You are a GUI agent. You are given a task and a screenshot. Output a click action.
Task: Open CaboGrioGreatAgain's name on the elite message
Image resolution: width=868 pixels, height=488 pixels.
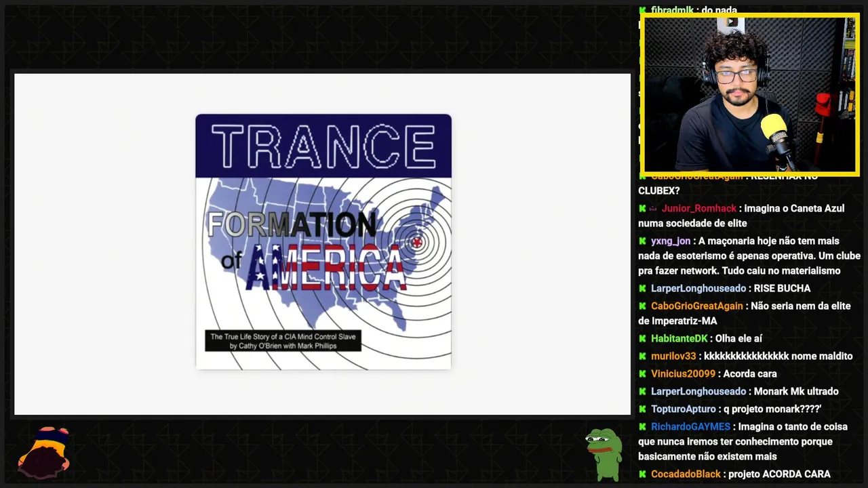[697, 306]
